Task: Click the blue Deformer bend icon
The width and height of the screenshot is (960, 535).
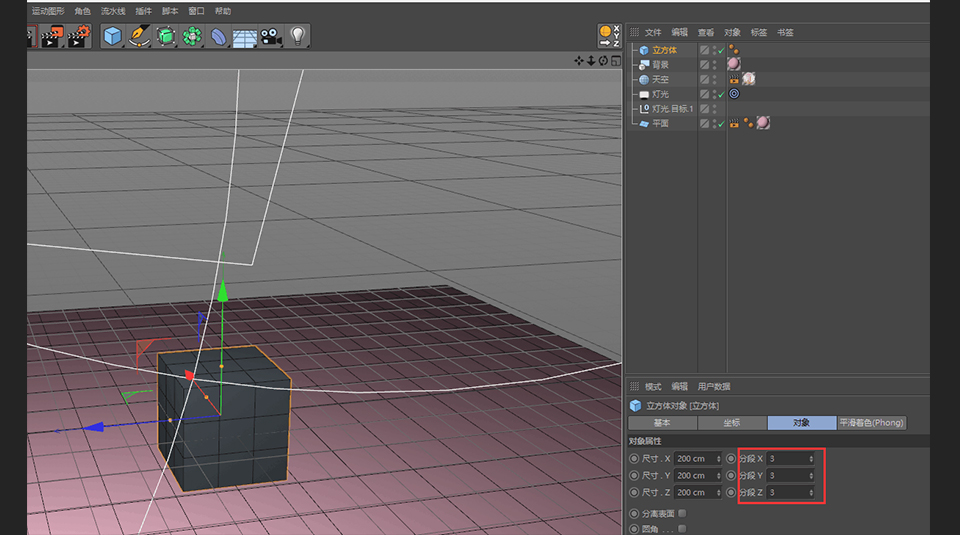Action: [x=218, y=36]
